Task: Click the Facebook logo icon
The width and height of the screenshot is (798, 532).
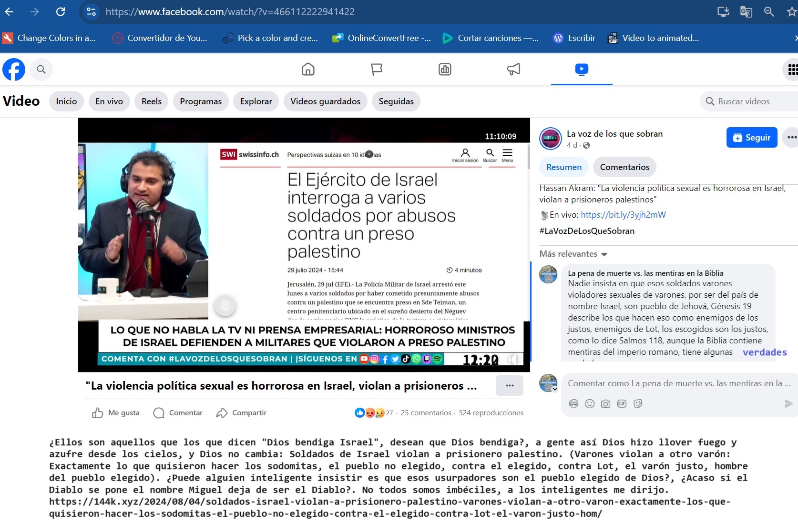Action: click(14, 70)
